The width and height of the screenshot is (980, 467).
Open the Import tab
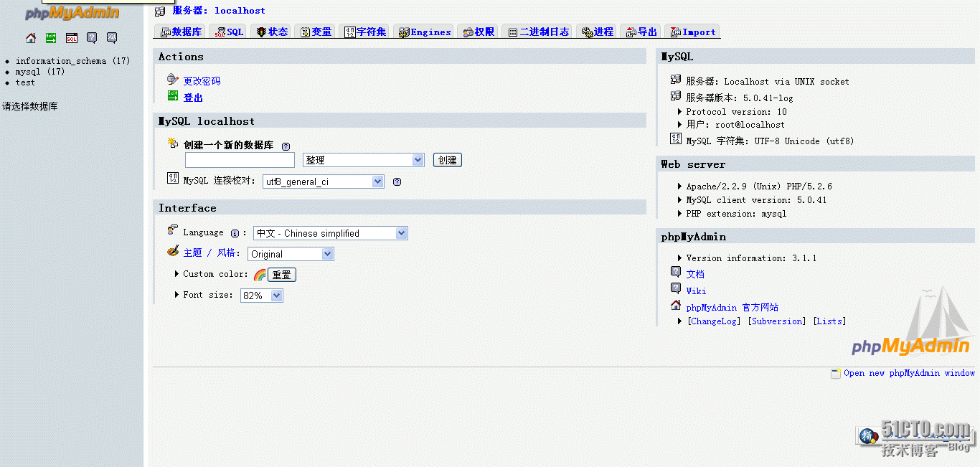click(692, 32)
